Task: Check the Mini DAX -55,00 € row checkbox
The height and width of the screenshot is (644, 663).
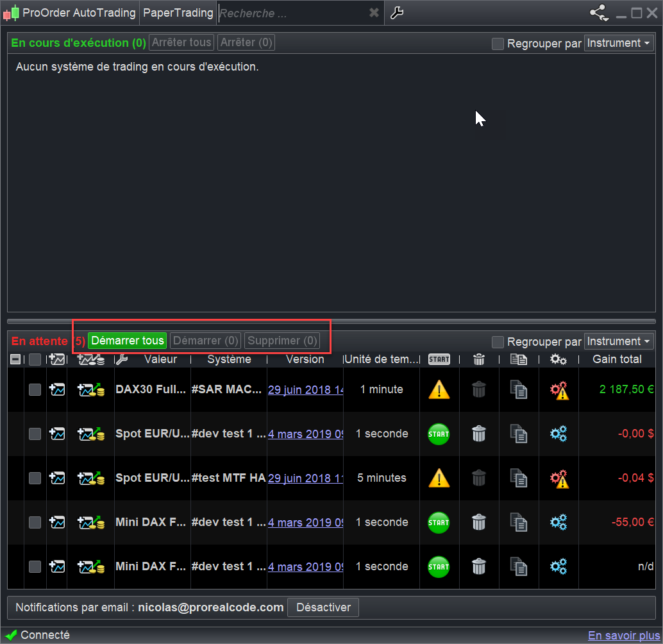Action: (35, 522)
